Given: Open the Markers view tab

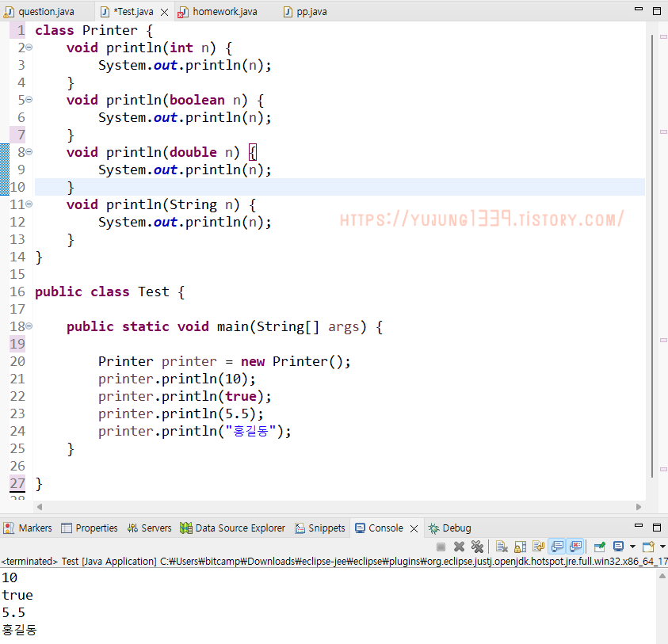Looking at the screenshot, I should coord(28,528).
